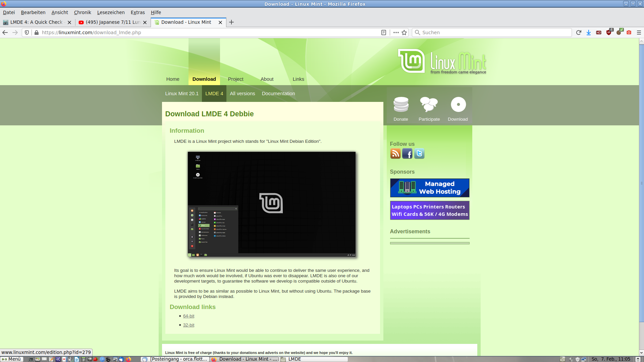The height and width of the screenshot is (362, 644).
Task: Select the Download item in site navigation
Action: click(x=204, y=79)
